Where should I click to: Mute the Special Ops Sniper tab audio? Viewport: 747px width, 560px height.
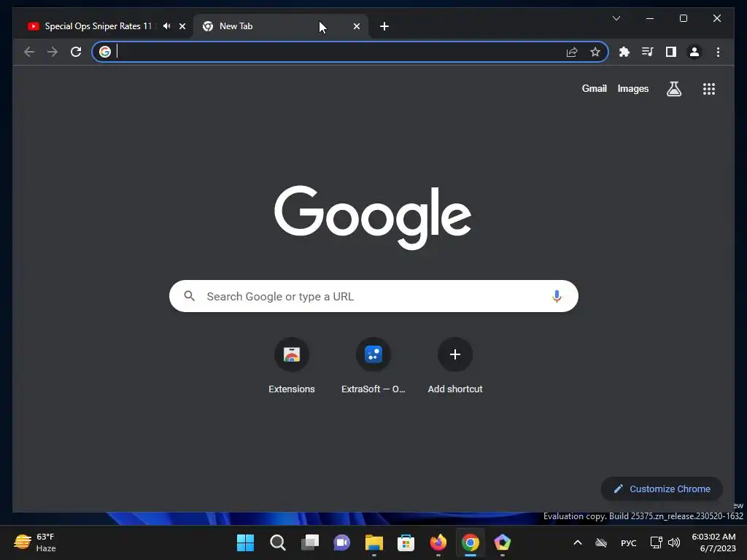point(167,26)
